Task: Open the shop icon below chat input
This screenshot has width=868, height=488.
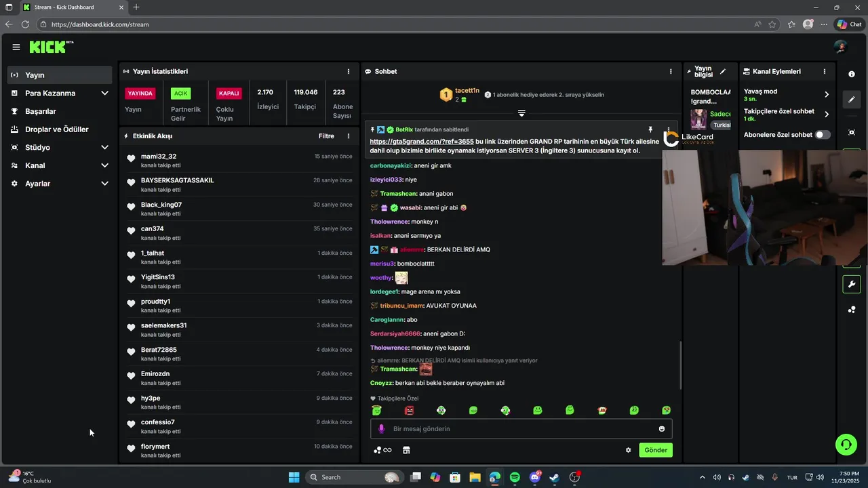Action: point(406,450)
